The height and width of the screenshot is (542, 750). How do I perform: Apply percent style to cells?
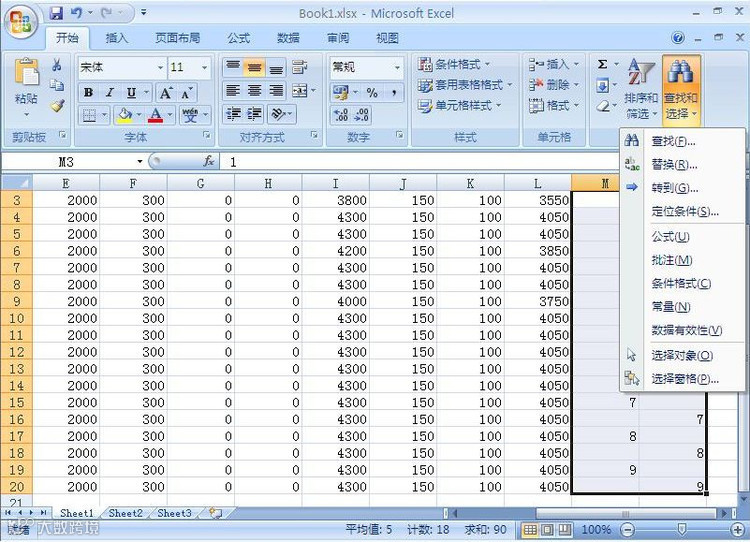click(372, 92)
